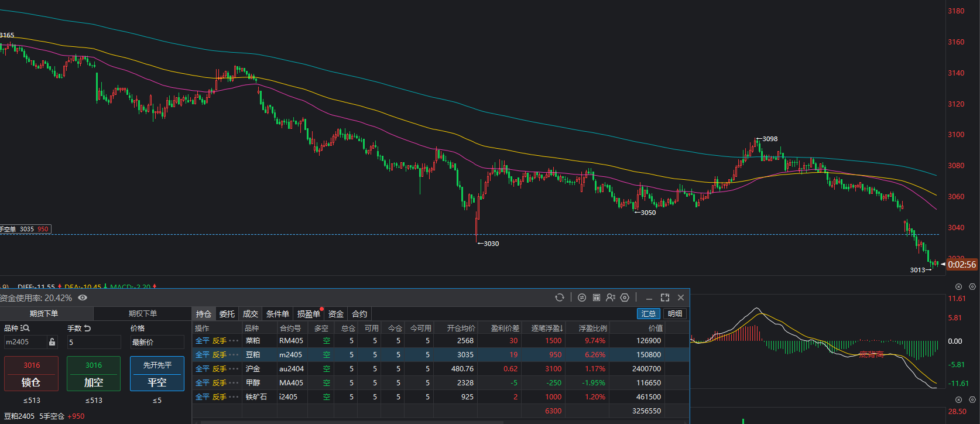Open more options for 菜粕 RM405 row
This screenshot has height=424, width=980.
(234, 341)
